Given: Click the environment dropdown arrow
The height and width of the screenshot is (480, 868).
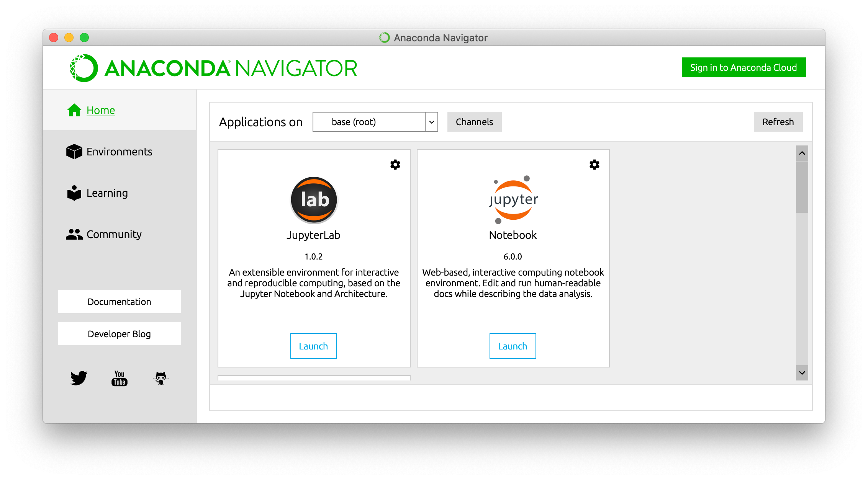Looking at the screenshot, I should [432, 122].
